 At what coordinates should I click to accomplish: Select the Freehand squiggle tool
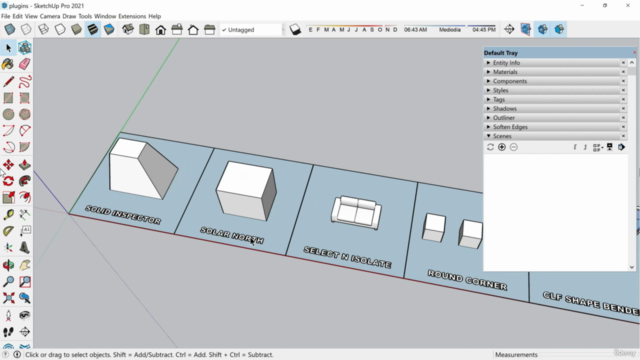pyautogui.click(x=24, y=82)
